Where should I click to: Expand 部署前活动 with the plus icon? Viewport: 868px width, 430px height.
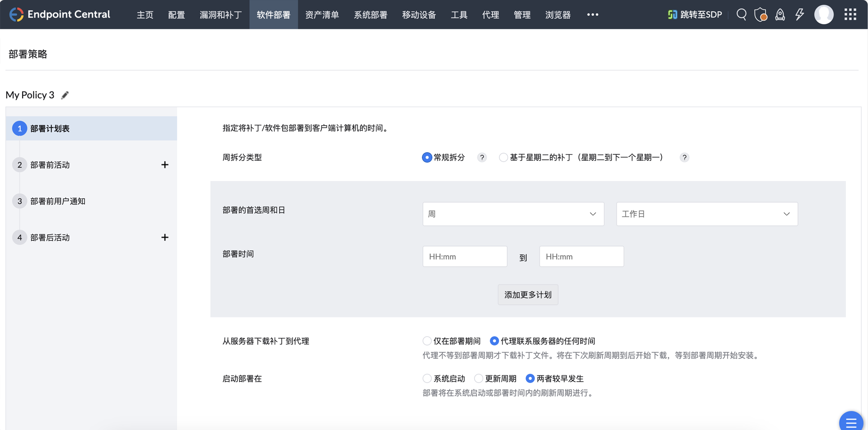tap(165, 165)
